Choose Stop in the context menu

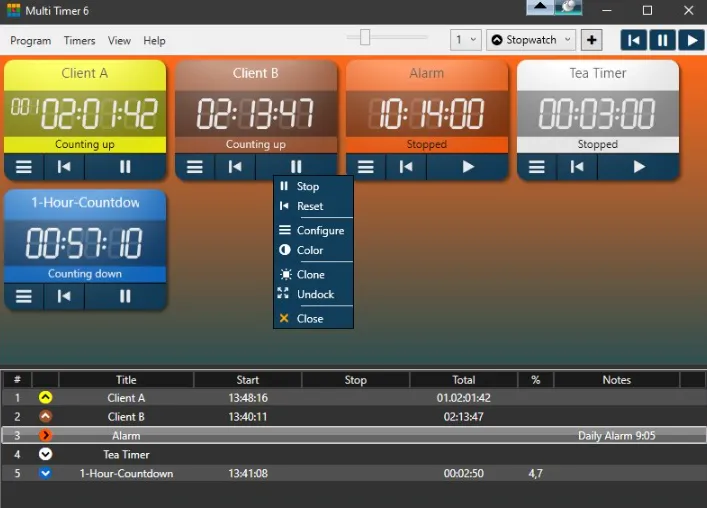[x=313, y=186]
